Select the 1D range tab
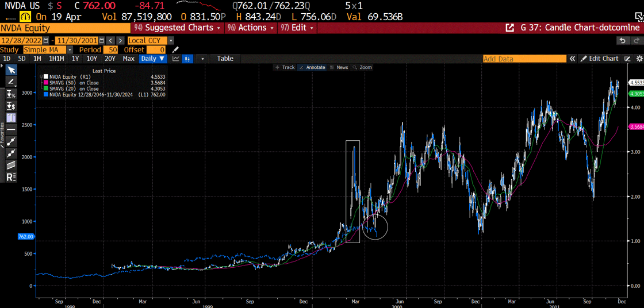The image size is (644, 308). point(6,59)
